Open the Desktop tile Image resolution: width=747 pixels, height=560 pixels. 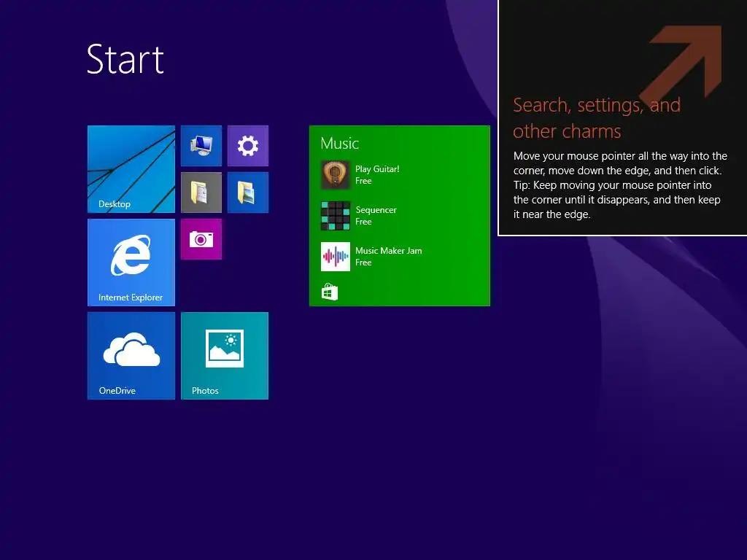pyautogui.click(x=131, y=169)
